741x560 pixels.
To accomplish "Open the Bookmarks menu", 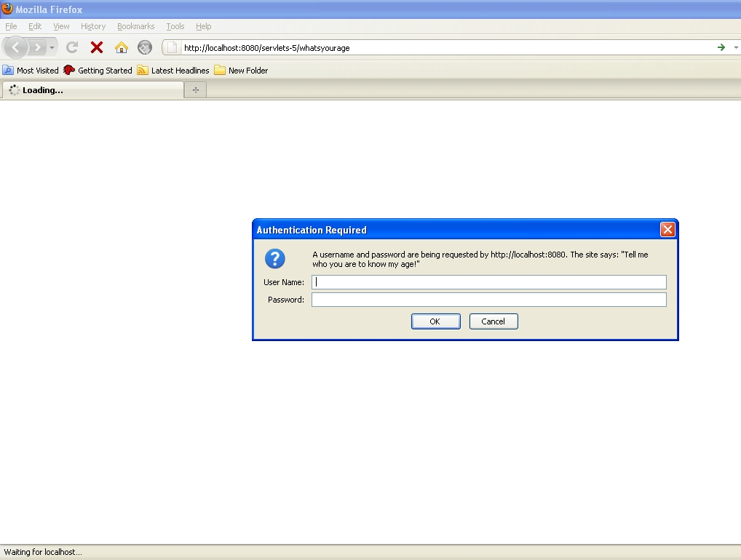I will coord(135,25).
